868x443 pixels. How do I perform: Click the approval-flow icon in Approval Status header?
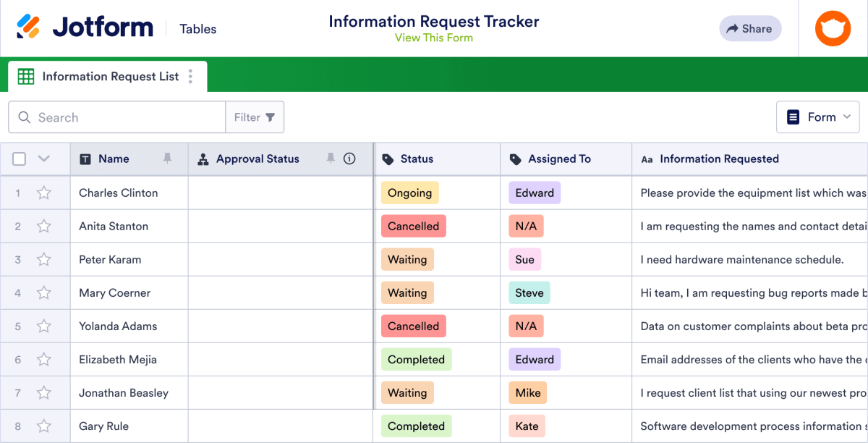205,159
